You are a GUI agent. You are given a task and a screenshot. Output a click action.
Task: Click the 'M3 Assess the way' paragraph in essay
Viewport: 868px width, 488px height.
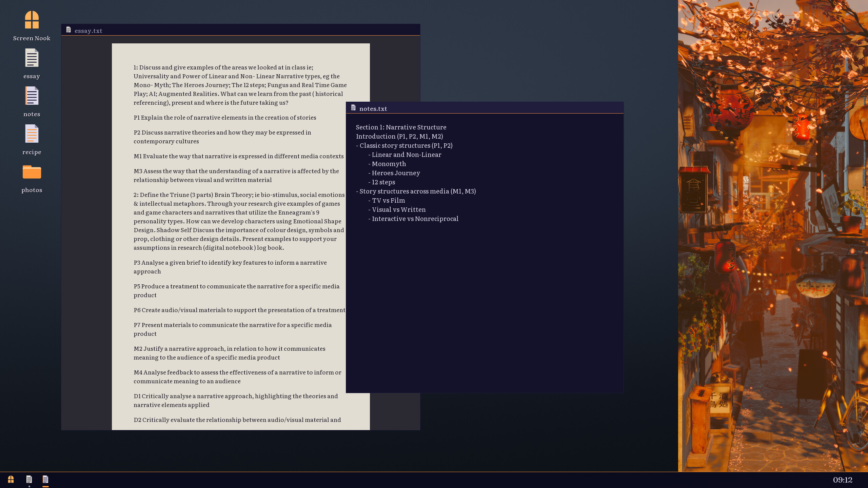(x=236, y=176)
